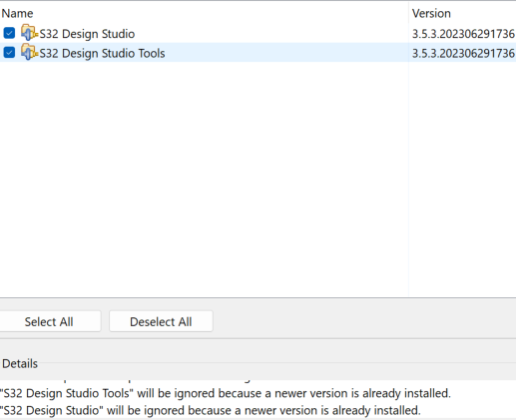Click the Deselect All button
Viewport: 516px width, 420px height.
click(x=161, y=321)
